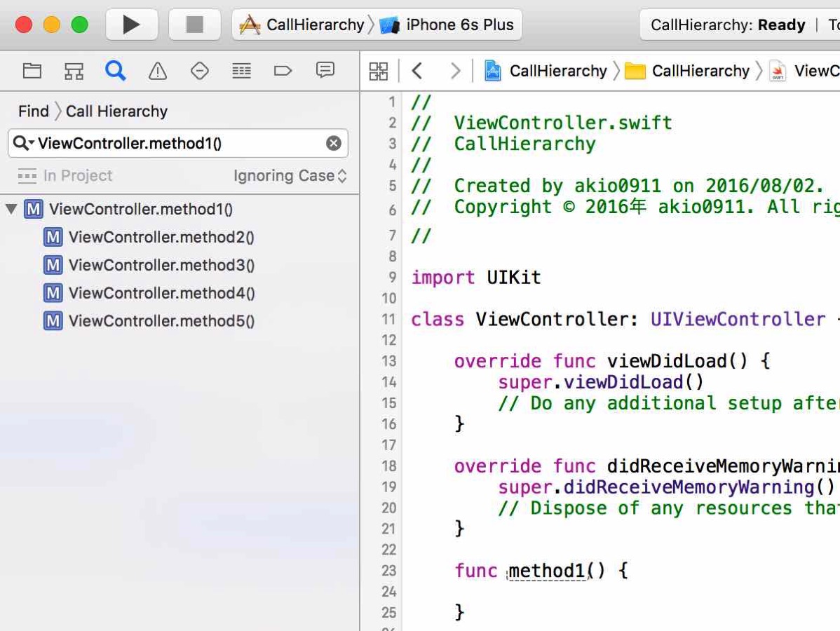Select ViewController.method2() in results
This screenshot has height=631, width=840.
[179, 237]
